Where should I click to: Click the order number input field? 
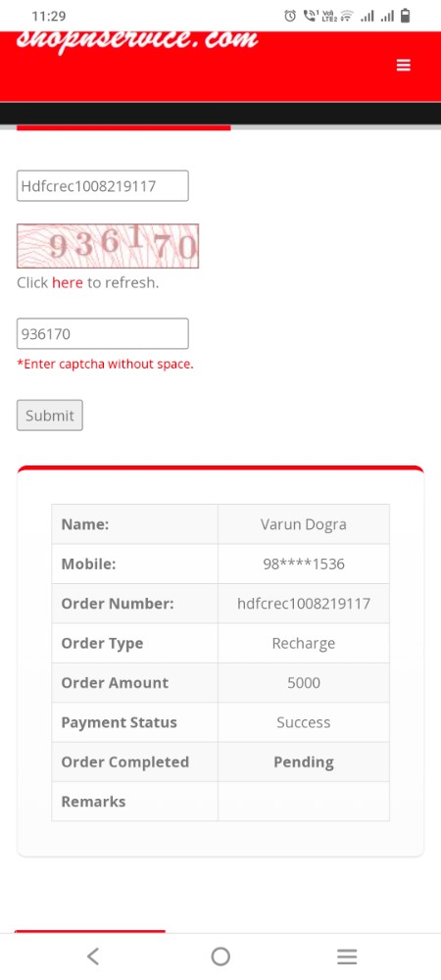point(103,185)
